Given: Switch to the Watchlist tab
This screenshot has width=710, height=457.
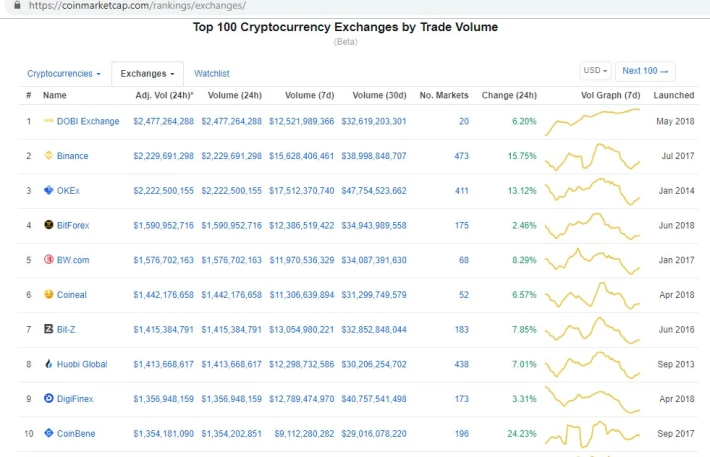Looking at the screenshot, I should pos(211,73).
